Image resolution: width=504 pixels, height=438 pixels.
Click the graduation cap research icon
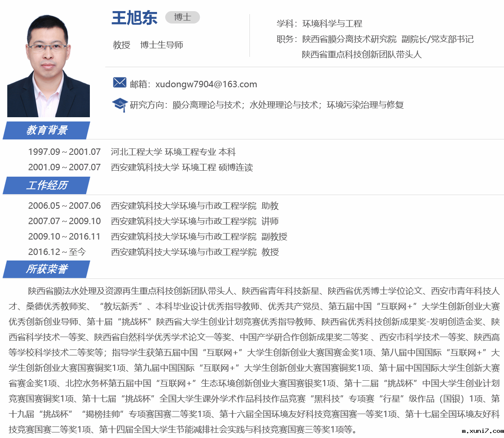(119, 104)
